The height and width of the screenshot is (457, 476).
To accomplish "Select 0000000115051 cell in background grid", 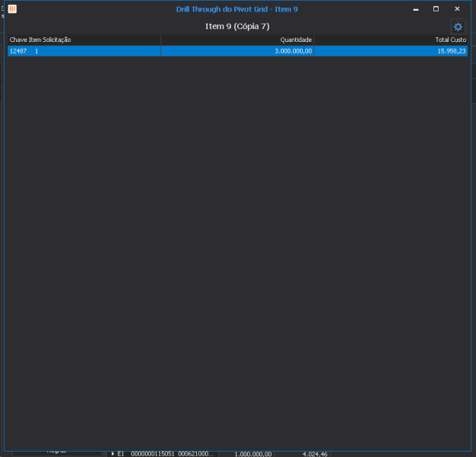I will pyautogui.click(x=153, y=454).
